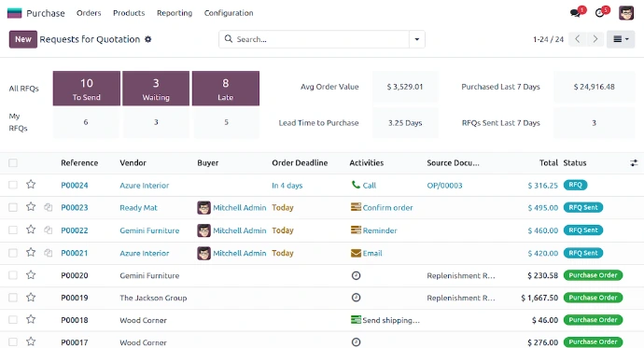Click the Reminder activity icon on P00022
The image size is (644, 348).
click(356, 230)
